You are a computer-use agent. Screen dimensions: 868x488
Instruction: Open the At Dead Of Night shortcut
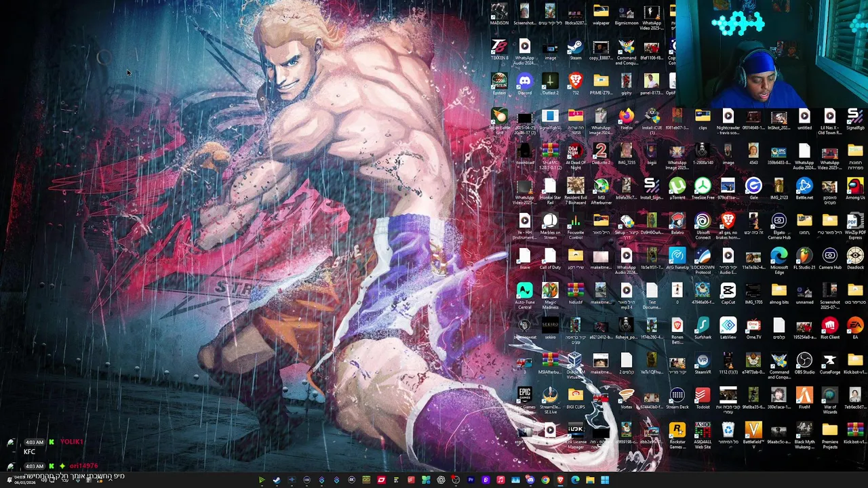tap(575, 157)
